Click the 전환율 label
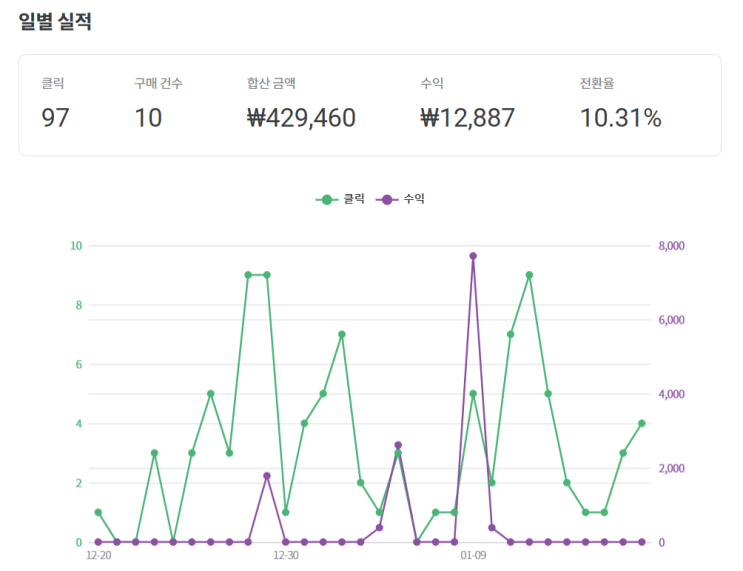This screenshot has height=571, width=743. [x=597, y=83]
